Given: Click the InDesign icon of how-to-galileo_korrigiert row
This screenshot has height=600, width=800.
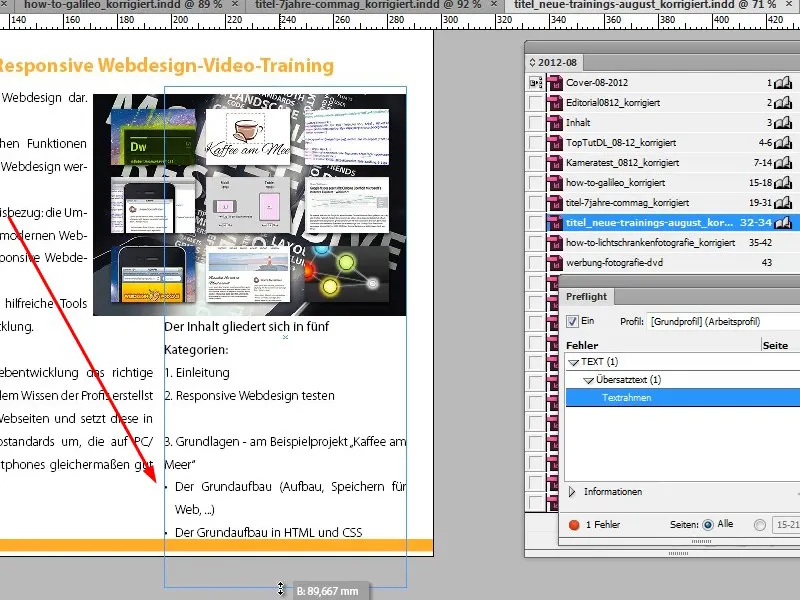Looking at the screenshot, I should [555, 183].
